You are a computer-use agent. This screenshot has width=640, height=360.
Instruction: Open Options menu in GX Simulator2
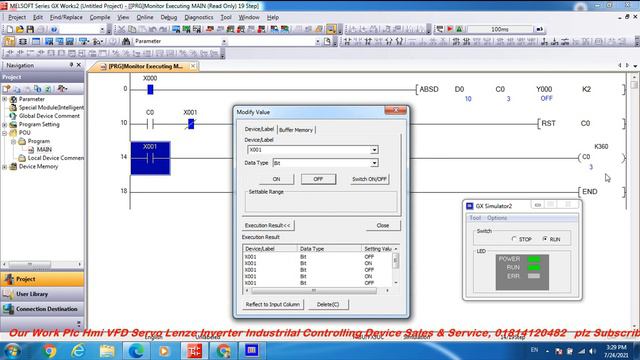[497, 218]
